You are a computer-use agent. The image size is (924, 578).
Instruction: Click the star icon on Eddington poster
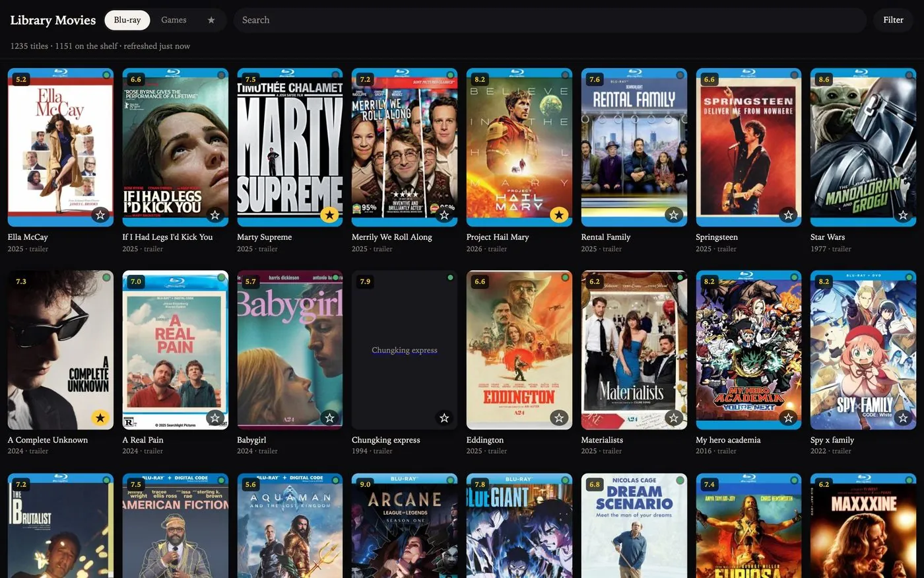tap(559, 417)
